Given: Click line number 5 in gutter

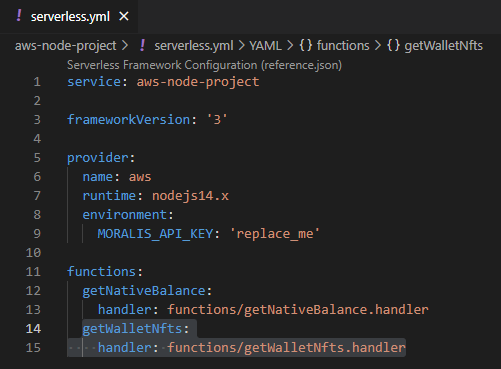Looking at the screenshot, I should click(37, 158).
